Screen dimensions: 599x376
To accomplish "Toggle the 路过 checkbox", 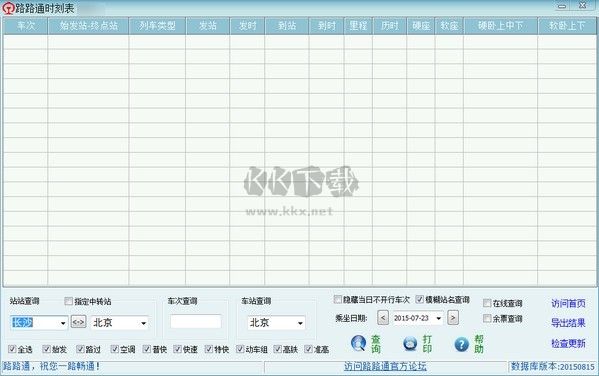I will 80,348.
